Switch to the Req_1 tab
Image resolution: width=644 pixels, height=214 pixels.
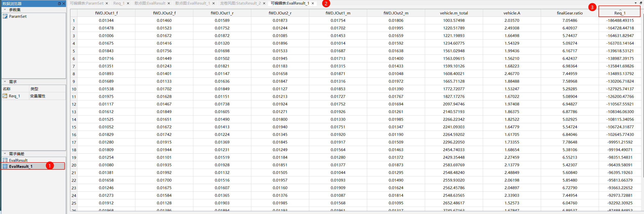tap(119, 3)
